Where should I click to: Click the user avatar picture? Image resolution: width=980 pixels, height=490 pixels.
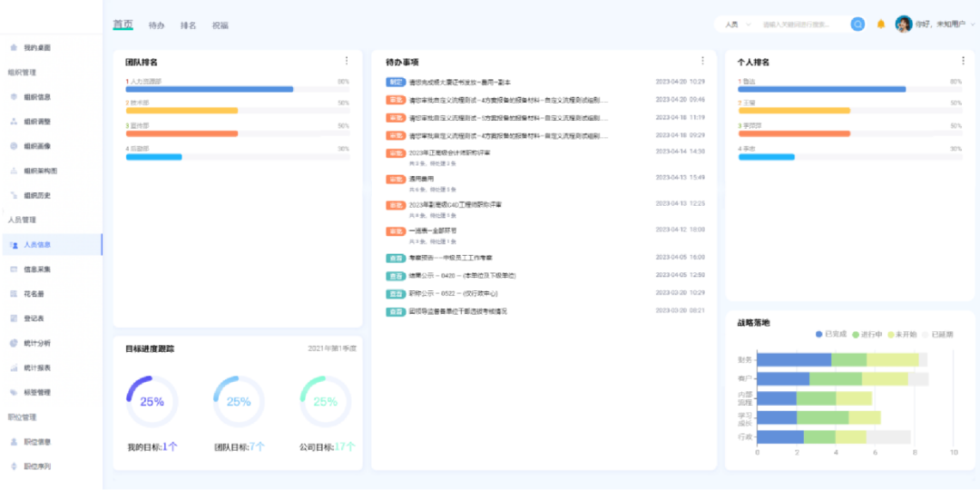(903, 24)
